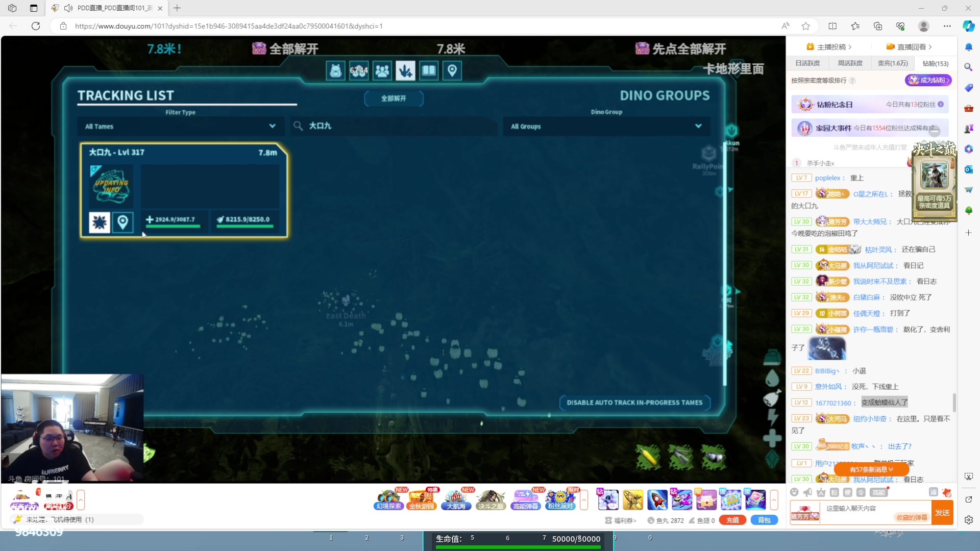This screenshot has width=980, height=551.
Task: Collapse the 家园大事件 banner minus button
Action: (934, 131)
